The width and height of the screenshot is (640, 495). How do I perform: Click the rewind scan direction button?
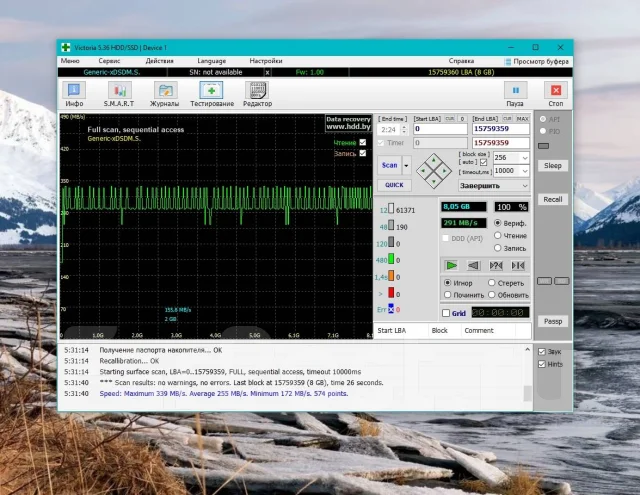tap(473, 266)
